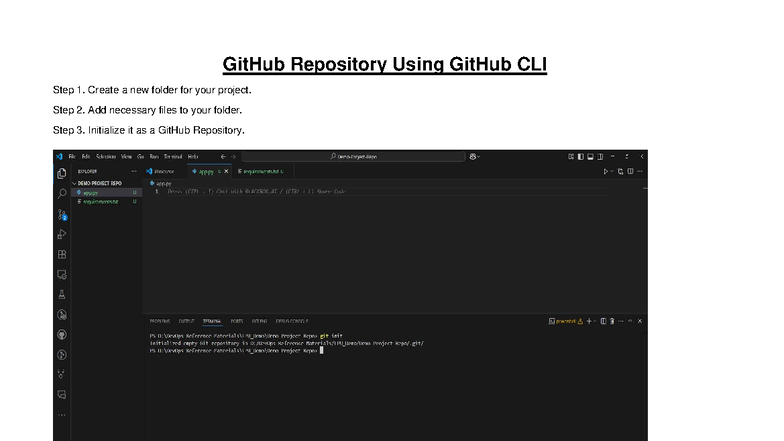Open the File menu

pos(72,156)
